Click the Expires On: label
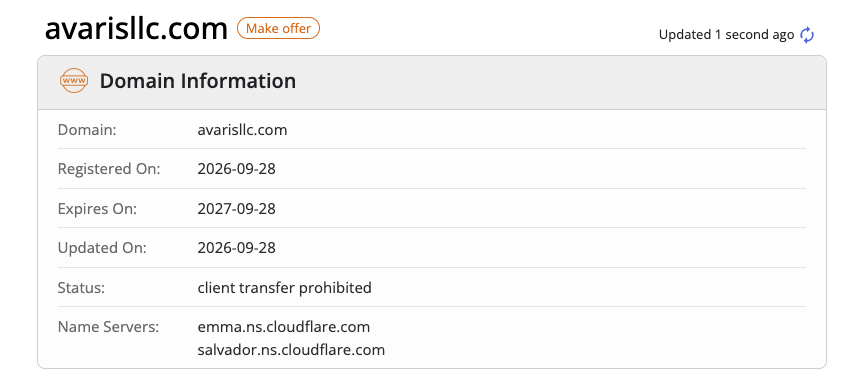The image size is (846, 384). click(97, 209)
